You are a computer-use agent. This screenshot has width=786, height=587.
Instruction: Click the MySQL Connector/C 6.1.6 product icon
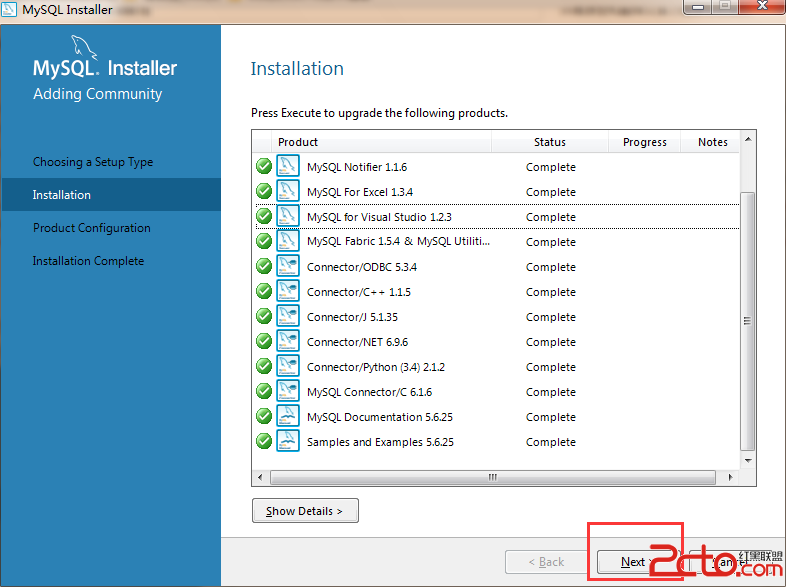click(288, 391)
